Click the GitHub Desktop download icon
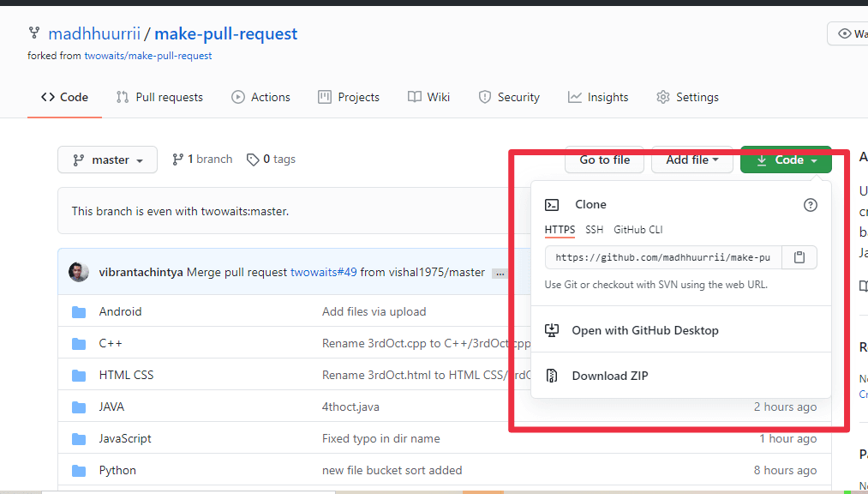This screenshot has height=494, width=868. pos(552,331)
